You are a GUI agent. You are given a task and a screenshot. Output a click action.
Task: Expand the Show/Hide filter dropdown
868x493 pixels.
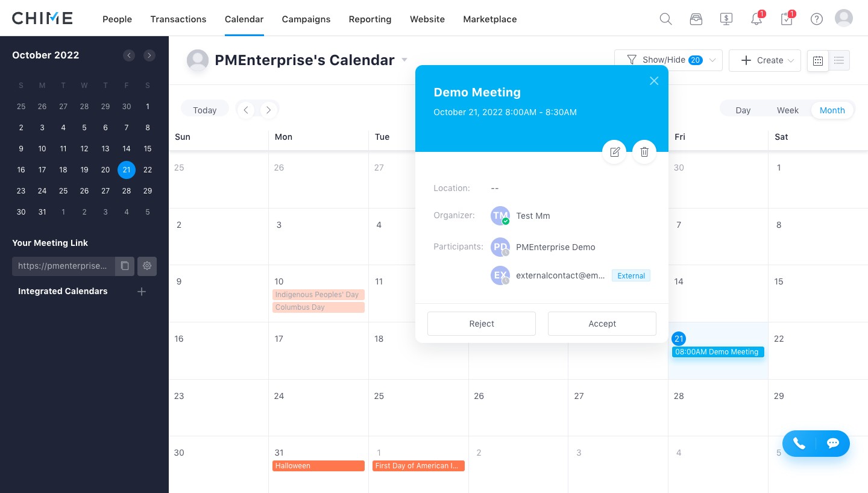click(x=668, y=60)
